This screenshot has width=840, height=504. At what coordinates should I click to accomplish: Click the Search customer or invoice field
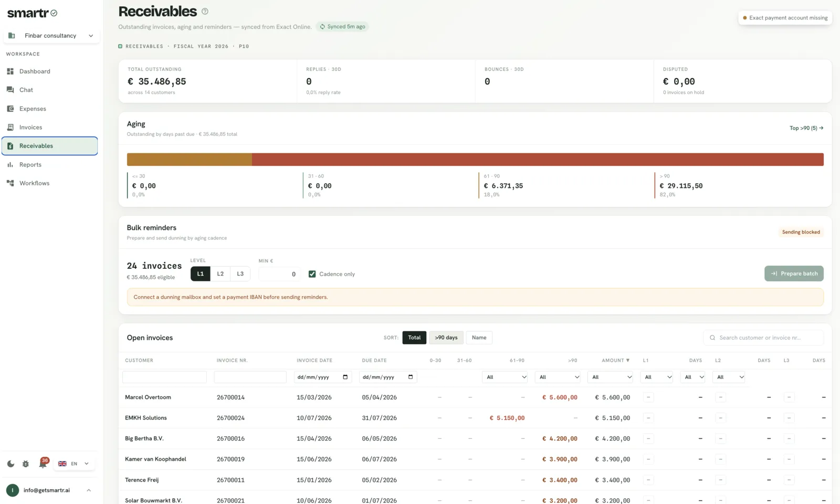tap(763, 338)
